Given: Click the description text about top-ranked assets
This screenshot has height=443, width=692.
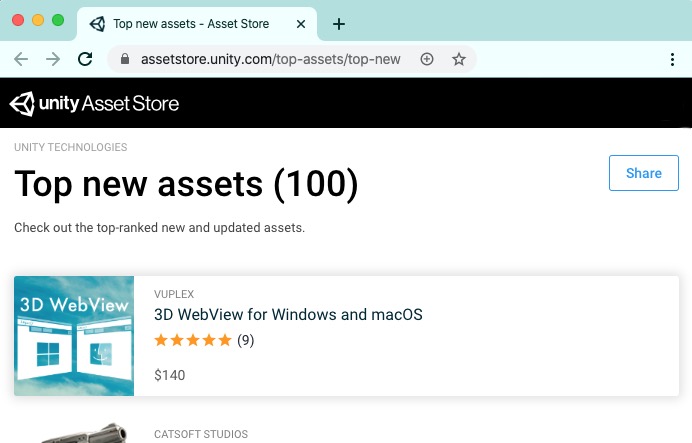Looking at the screenshot, I should pos(159,228).
